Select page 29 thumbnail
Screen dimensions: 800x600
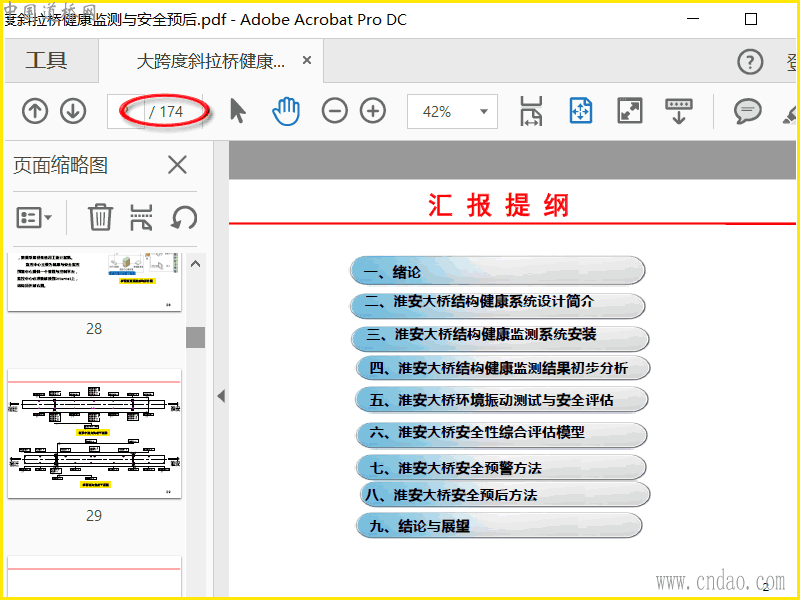tap(94, 434)
